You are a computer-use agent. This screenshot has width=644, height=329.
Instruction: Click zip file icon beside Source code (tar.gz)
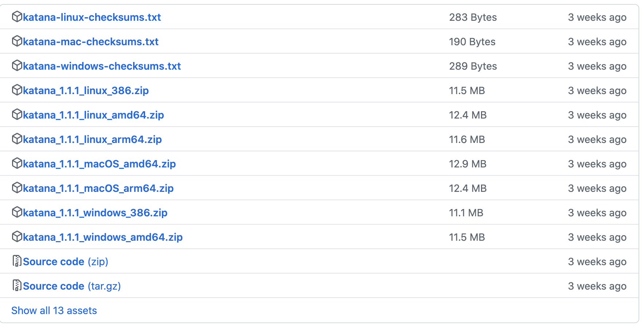17,286
